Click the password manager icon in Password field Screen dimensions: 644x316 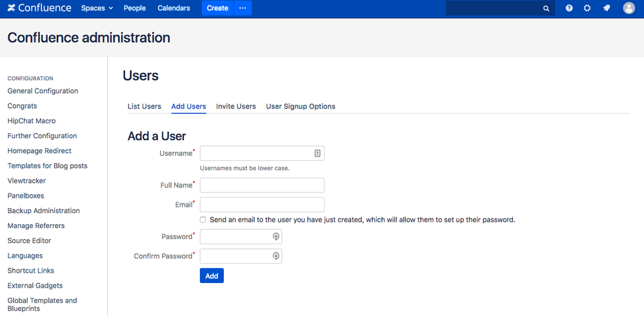[x=276, y=237]
